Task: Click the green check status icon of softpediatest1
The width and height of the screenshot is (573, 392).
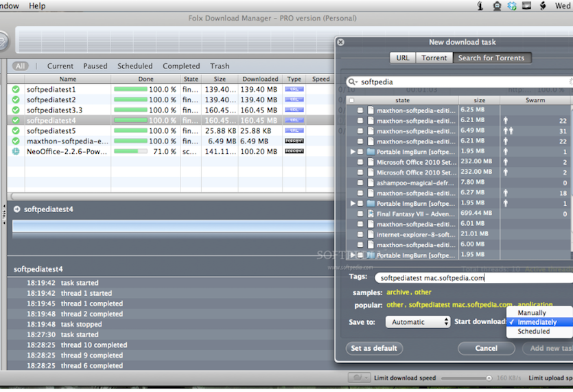Action: tap(16, 89)
